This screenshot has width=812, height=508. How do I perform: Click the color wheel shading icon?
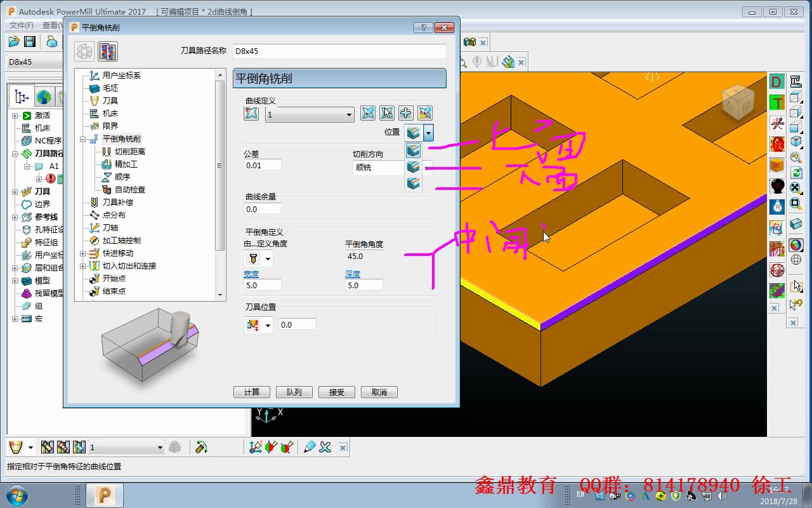point(796,245)
